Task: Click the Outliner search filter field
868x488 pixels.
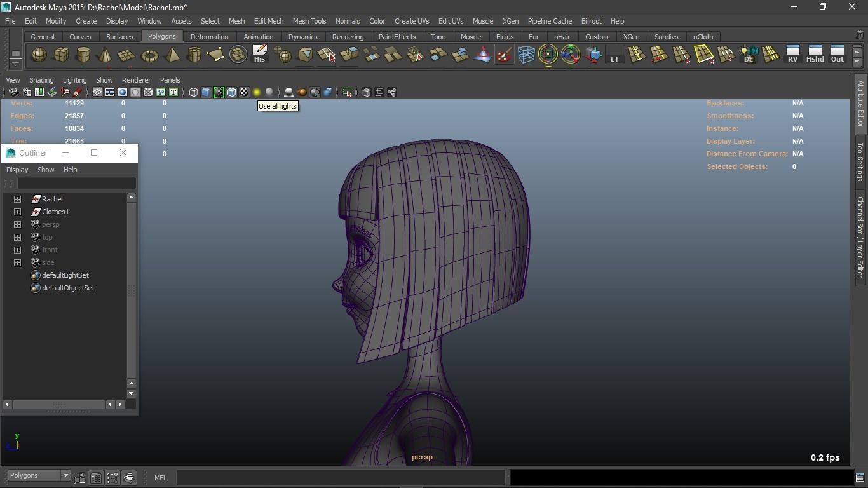Action: click(77, 184)
